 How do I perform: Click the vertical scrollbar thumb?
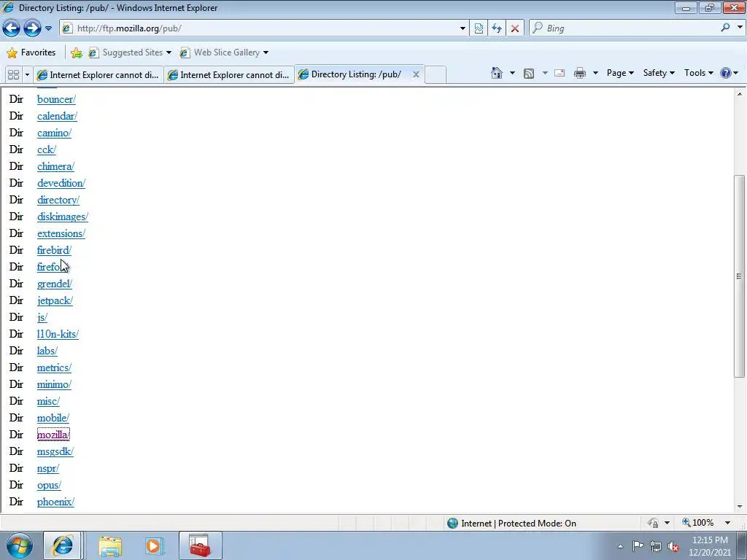pyautogui.click(x=740, y=276)
